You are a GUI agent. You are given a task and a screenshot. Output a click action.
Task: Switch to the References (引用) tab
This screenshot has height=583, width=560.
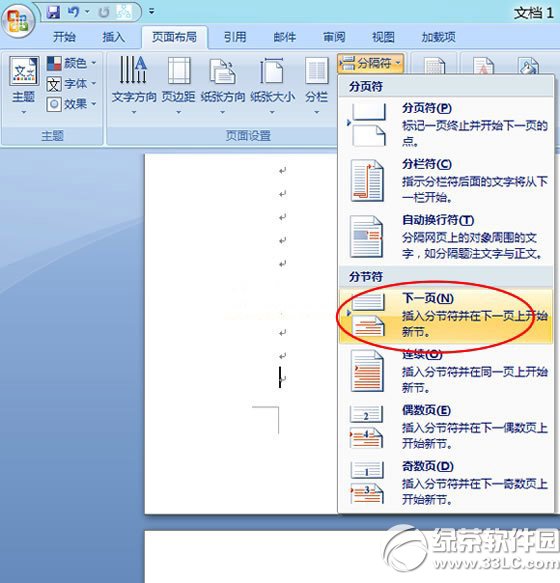tap(235, 37)
